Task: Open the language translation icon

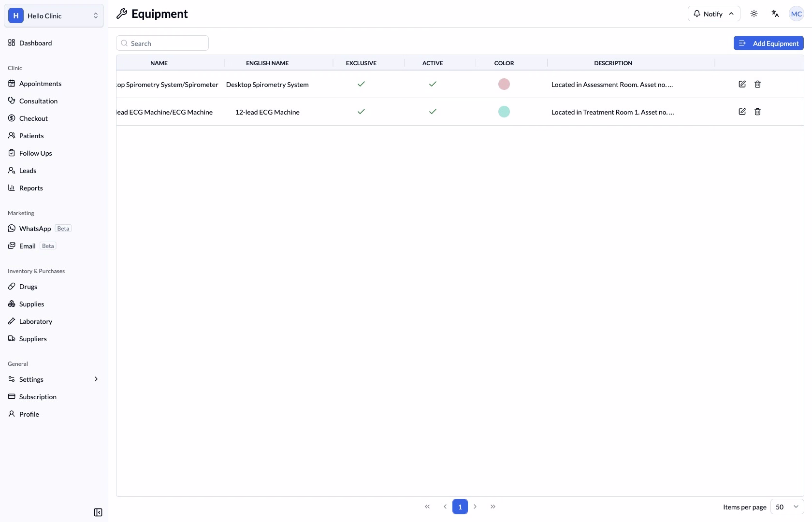Action: click(x=775, y=14)
